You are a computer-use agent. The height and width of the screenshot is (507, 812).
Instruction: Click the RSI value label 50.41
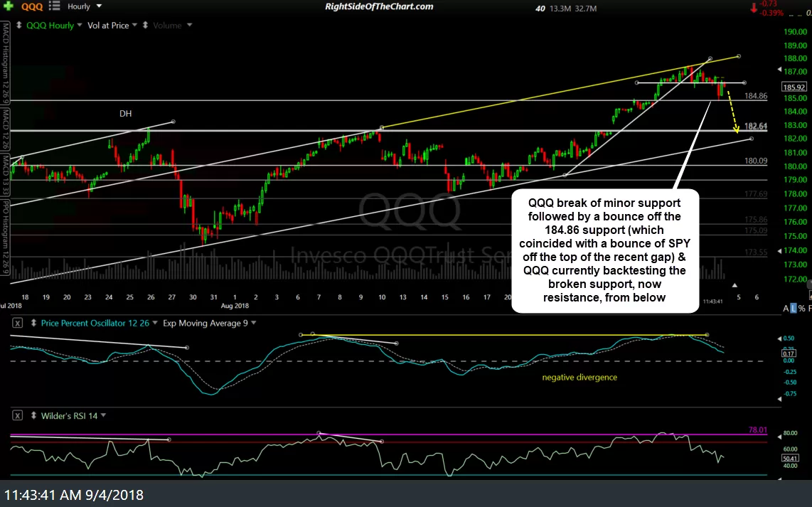(x=790, y=459)
